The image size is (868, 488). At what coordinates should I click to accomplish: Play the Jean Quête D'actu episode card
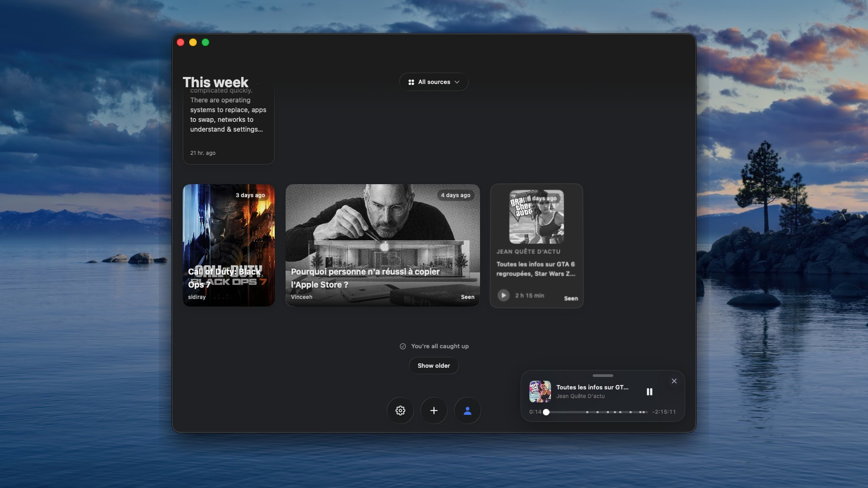503,295
